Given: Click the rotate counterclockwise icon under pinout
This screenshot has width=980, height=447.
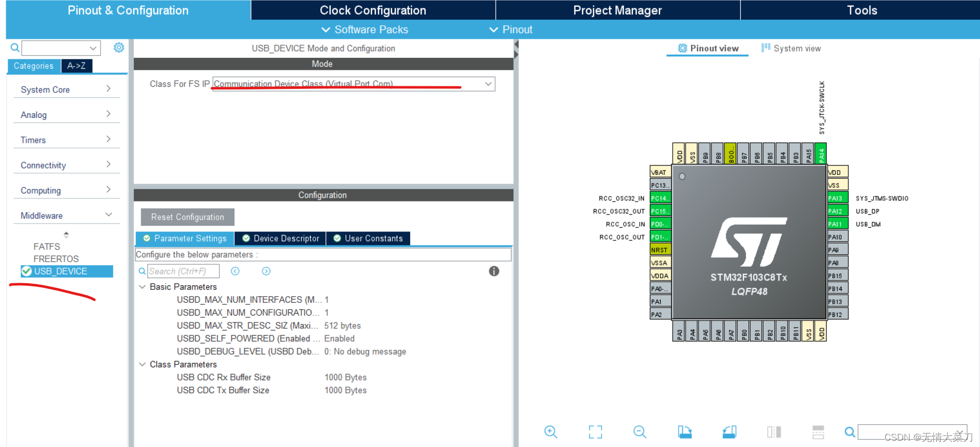Looking at the screenshot, I should tap(729, 432).
